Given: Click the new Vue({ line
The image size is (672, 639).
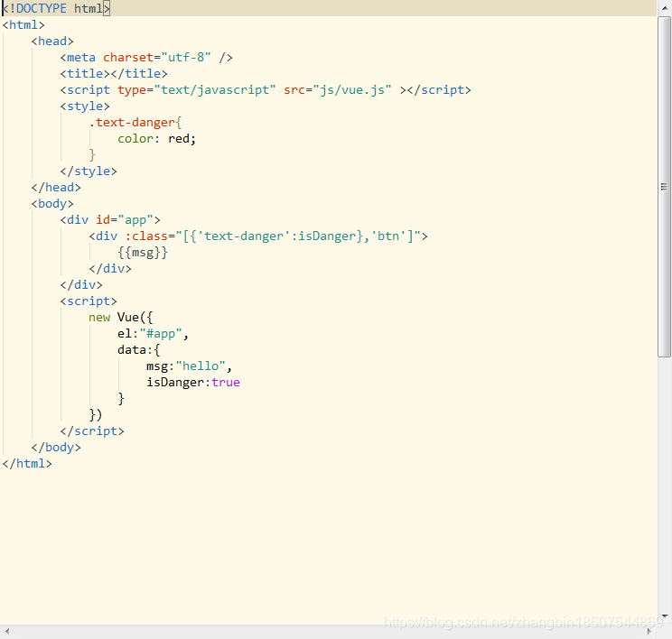Looking at the screenshot, I should click(x=121, y=318).
